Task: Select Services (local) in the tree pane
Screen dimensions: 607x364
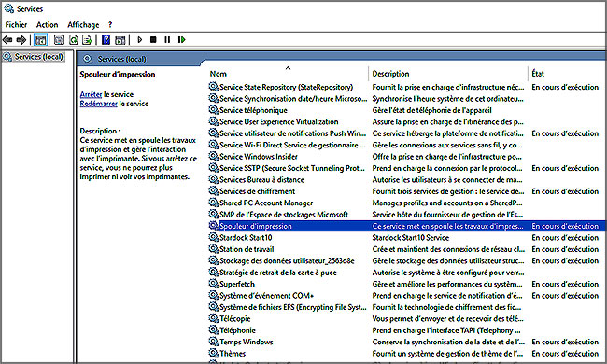Action: pyautogui.click(x=38, y=57)
